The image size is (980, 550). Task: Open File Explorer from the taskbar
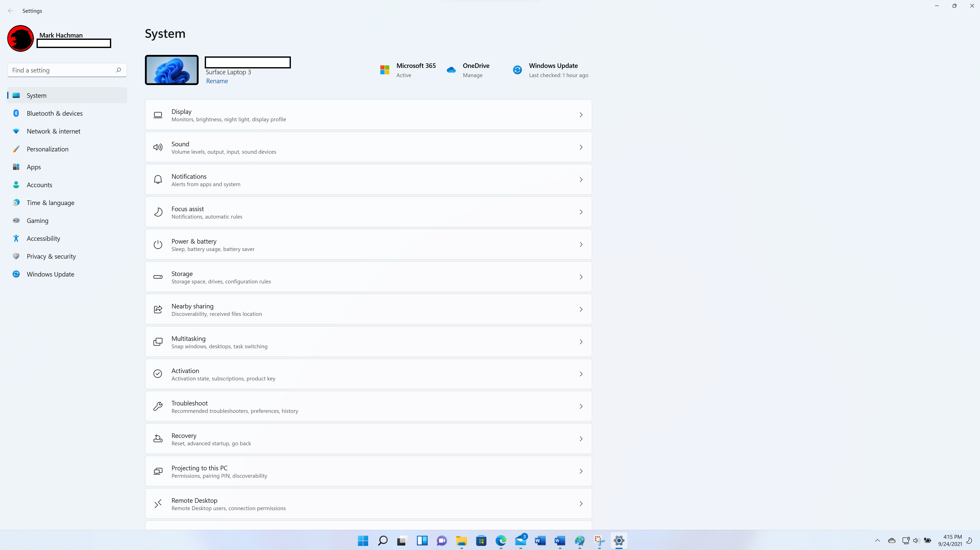[x=461, y=541]
